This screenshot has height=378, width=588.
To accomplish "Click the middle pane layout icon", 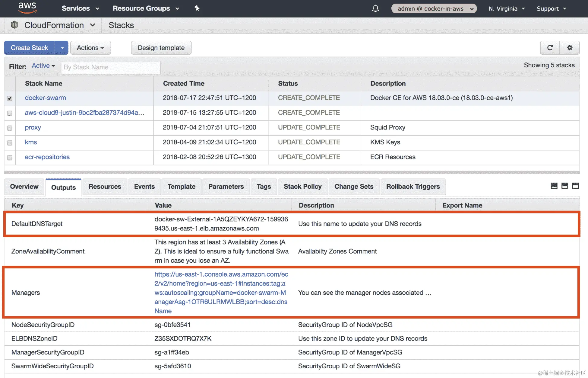I will [565, 186].
